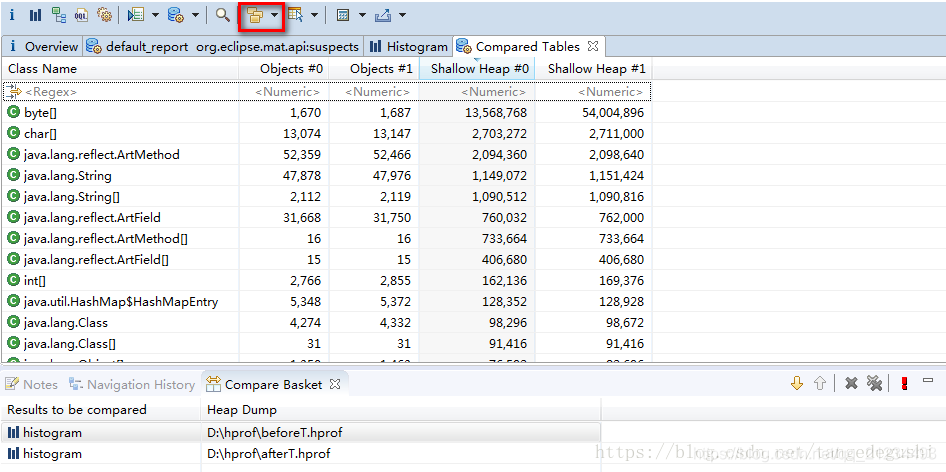This screenshot has width=946, height=472.
Task: Focus Numeric filter under Objects #0
Action: pos(284,92)
